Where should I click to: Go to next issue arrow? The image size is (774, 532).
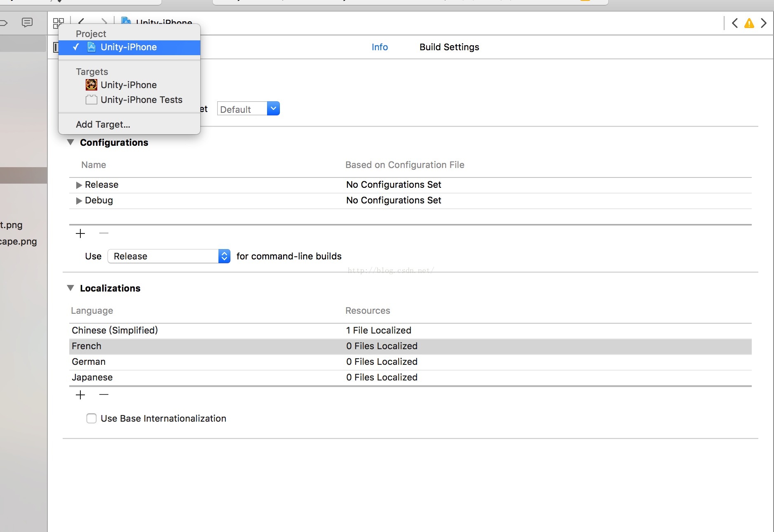764,23
